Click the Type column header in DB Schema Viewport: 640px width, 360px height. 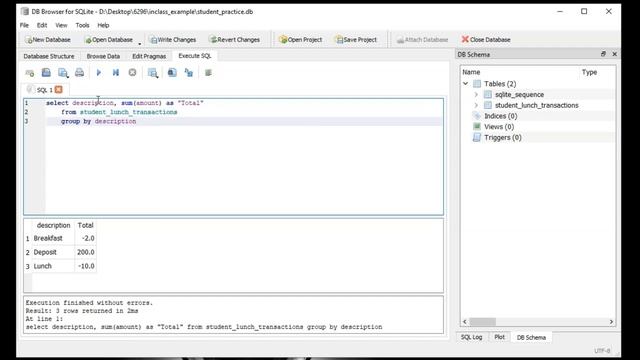pos(589,72)
